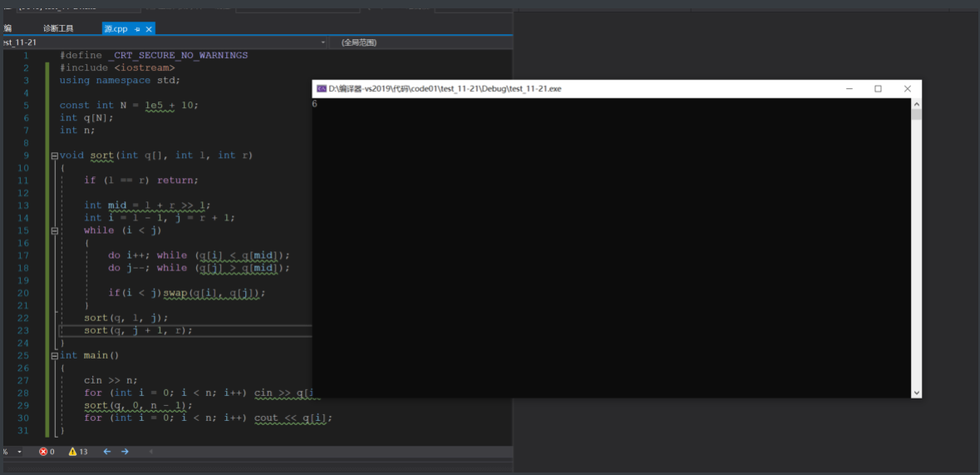Click the red error count icon
Viewport: 980px width, 475px height.
point(43,451)
